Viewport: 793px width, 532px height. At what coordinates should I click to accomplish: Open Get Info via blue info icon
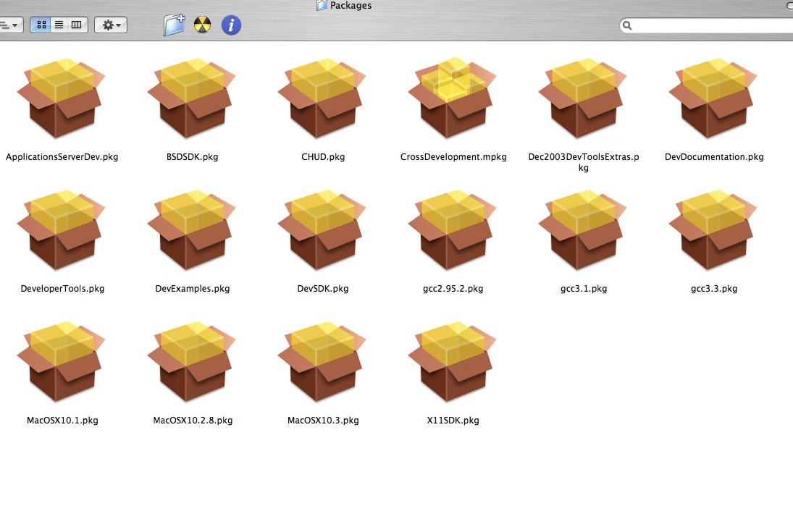[231, 25]
